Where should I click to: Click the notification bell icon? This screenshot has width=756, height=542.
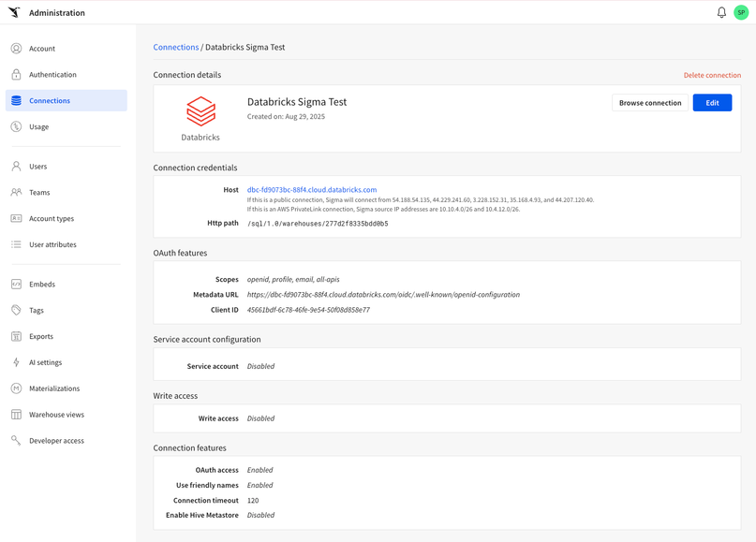click(721, 13)
